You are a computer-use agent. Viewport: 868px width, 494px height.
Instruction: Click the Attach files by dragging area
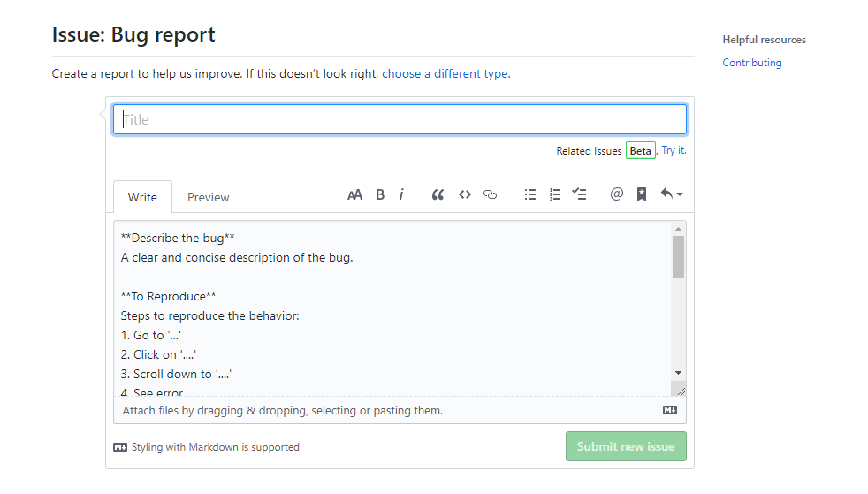[400, 410]
